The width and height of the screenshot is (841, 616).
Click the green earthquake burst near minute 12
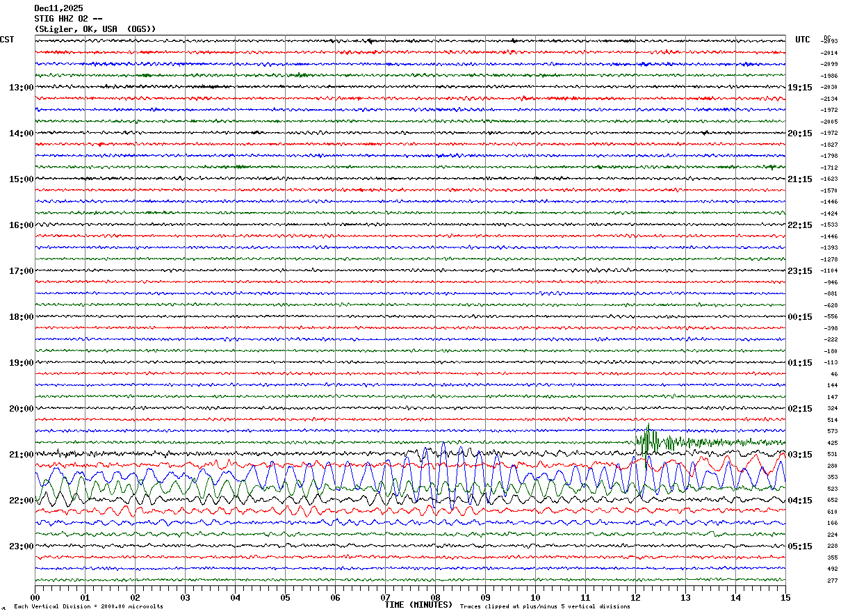[648, 439]
